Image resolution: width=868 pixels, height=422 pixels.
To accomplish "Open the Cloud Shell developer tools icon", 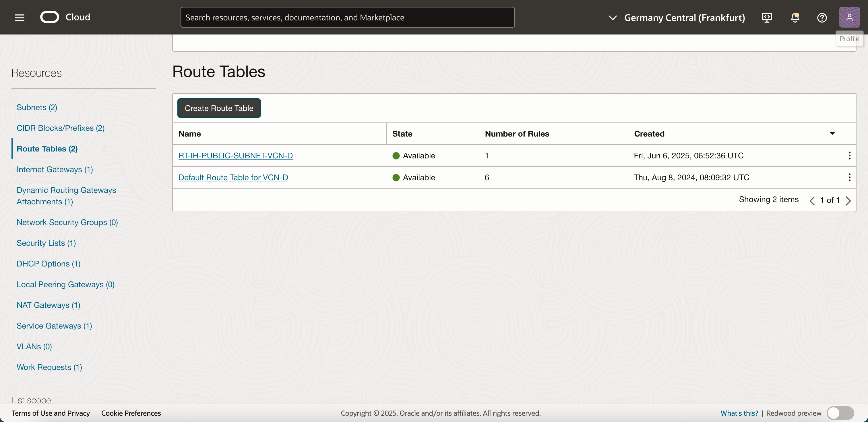I will tap(767, 18).
